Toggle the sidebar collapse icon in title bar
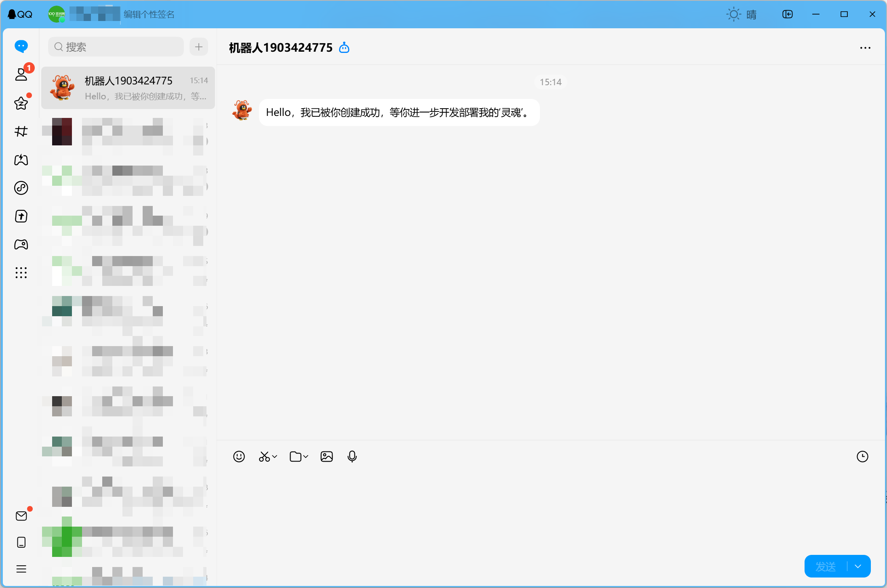This screenshot has height=588, width=887. point(787,15)
